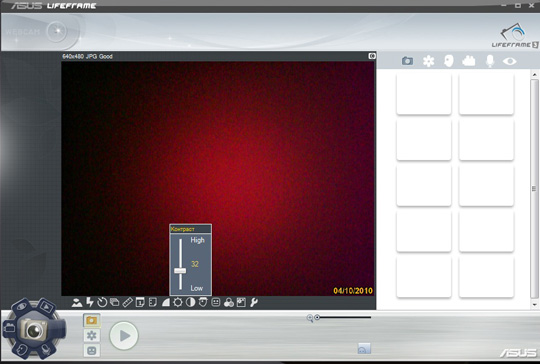Click the 640x480 JPG Good status text
This screenshot has width=540, height=364.
87,56
